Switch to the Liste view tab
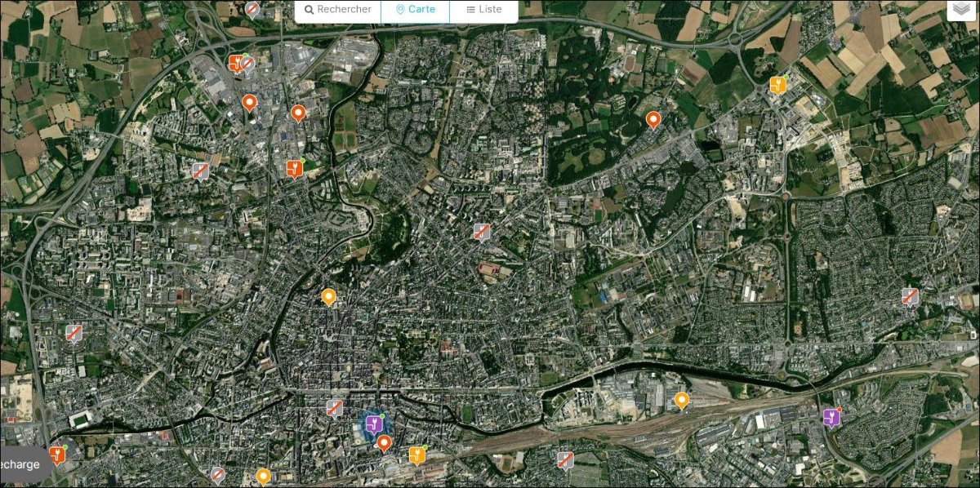This screenshot has width=980, height=488. (483, 11)
